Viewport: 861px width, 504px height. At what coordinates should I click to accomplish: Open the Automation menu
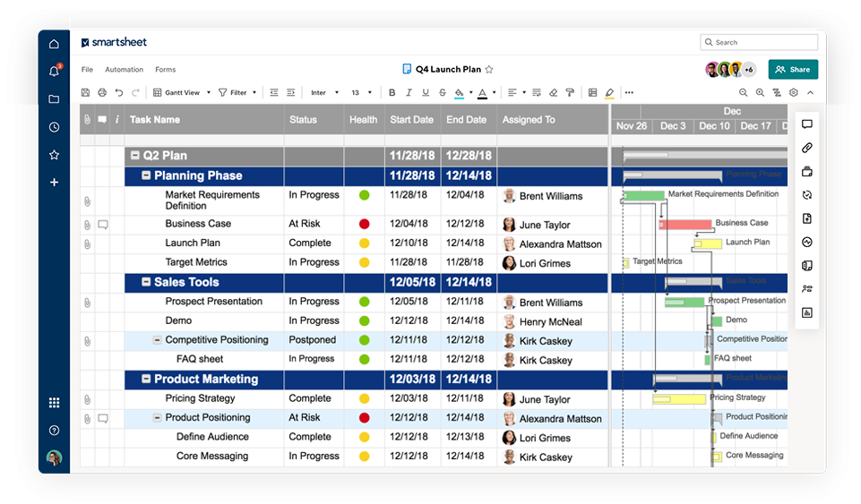click(x=124, y=69)
